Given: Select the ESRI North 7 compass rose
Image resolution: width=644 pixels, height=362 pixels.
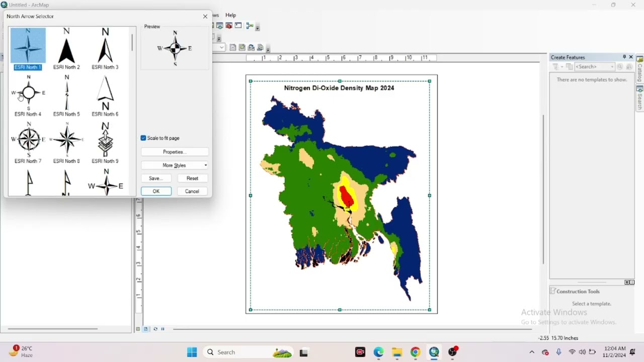Looking at the screenshot, I should click(28, 143).
